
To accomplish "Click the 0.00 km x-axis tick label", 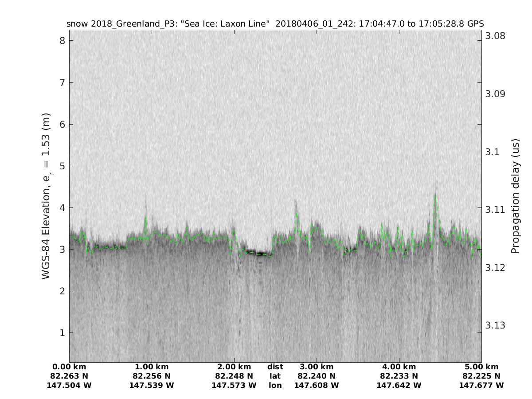I will pyautogui.click(x=69, y=367).
